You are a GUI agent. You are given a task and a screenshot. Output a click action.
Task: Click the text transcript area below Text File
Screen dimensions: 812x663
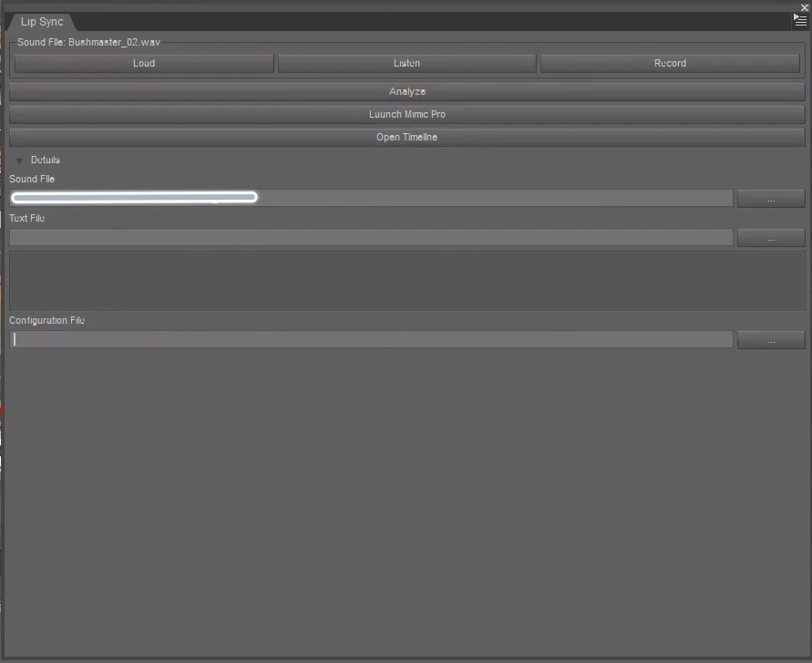coord(406,279)
